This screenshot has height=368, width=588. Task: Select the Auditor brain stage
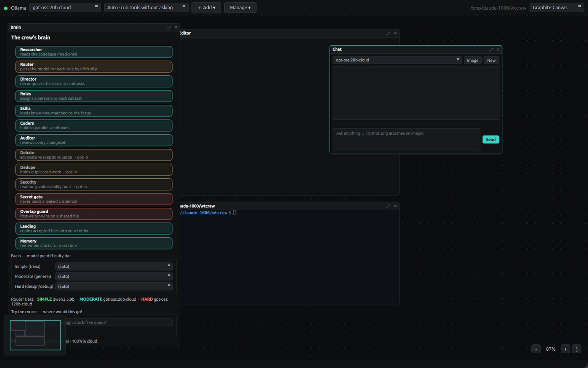[x=94, y=140]
